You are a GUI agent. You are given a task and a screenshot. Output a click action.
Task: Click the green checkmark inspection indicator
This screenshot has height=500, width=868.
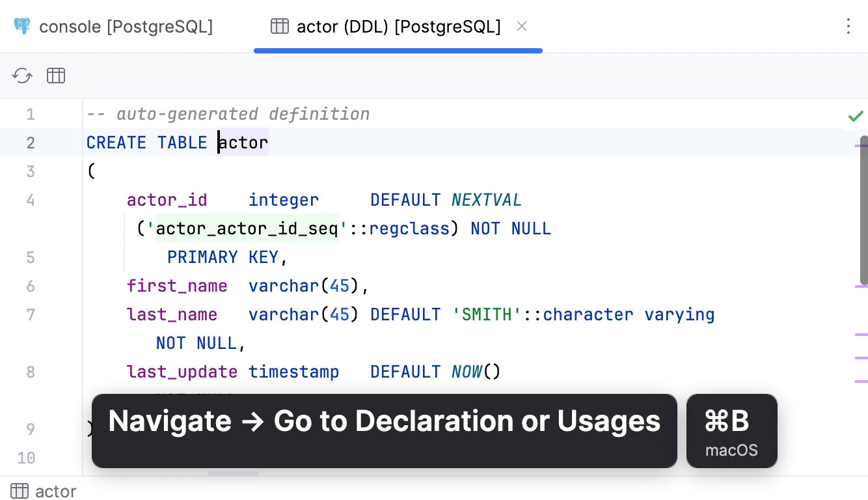point(855,116)
